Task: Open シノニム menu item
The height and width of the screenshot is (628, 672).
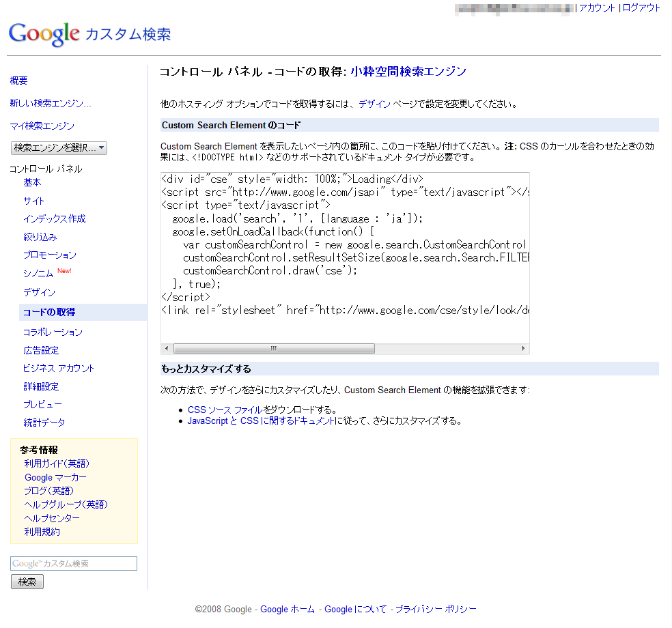Action: [x=38, y=273]
